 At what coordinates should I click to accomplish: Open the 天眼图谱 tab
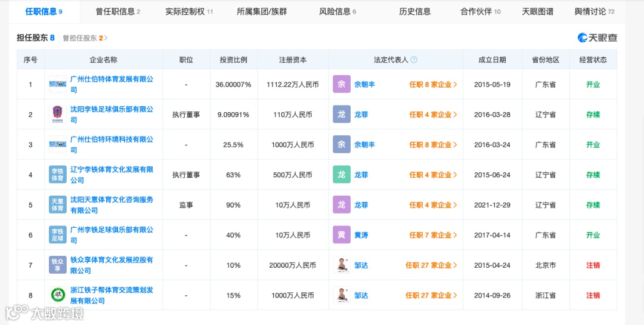537,11
